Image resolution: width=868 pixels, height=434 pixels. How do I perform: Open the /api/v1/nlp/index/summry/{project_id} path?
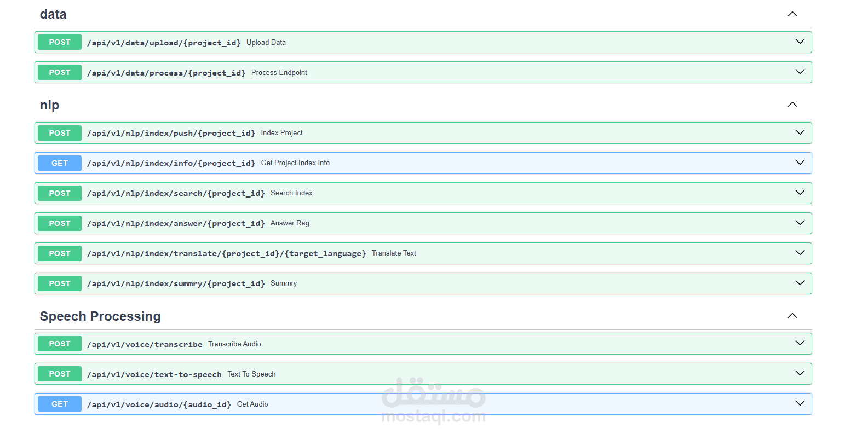(x=176, y=283)
